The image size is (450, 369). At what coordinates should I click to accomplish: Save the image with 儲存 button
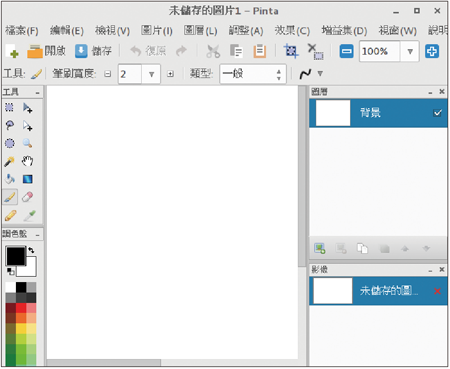coord(93,51)
